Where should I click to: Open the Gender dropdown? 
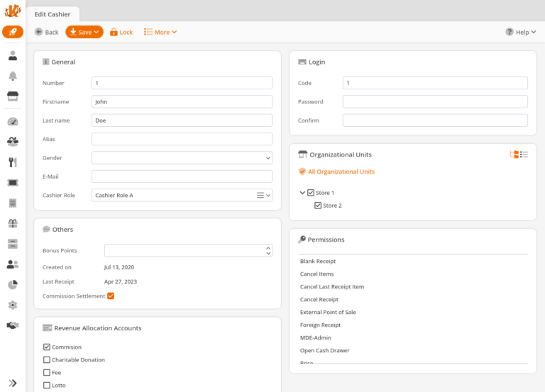coord(182,158)
